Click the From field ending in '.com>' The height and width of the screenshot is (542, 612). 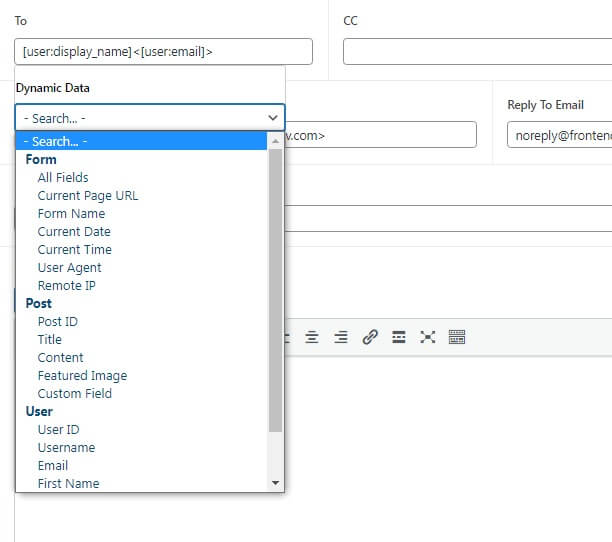point(381,135)
